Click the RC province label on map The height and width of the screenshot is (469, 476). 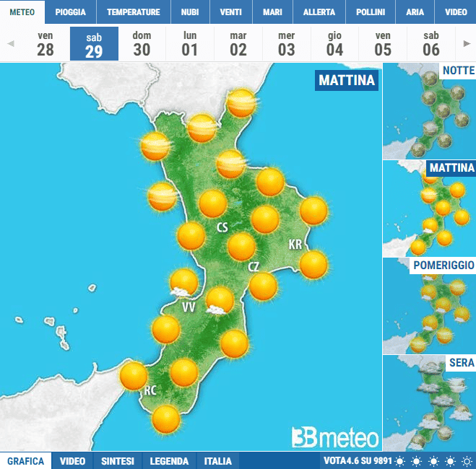pos(150,390)
